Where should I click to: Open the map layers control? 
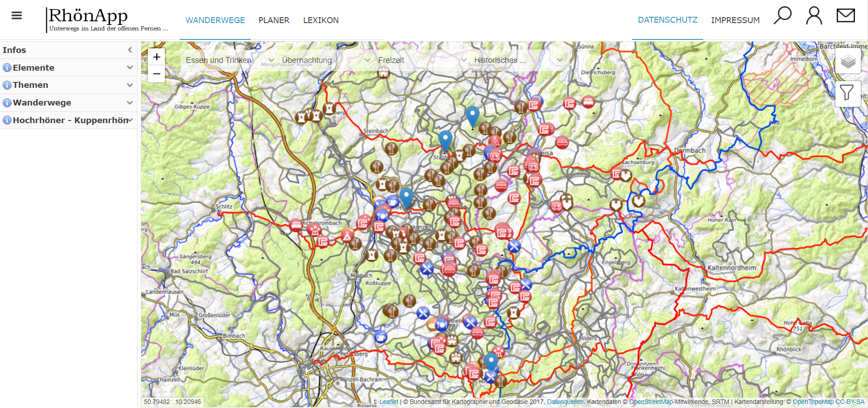click(848, 61)
